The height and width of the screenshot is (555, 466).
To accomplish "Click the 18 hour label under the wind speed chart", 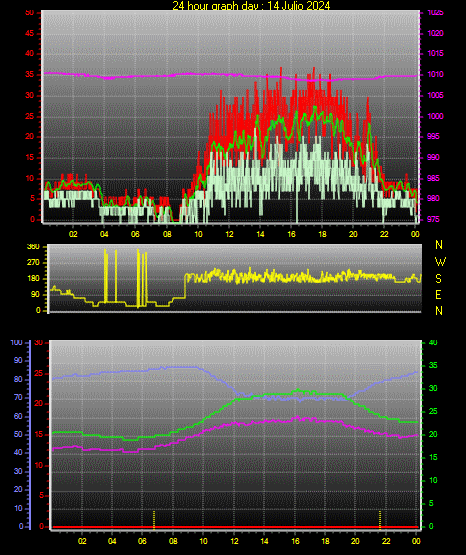I will [x=322, y=234].
